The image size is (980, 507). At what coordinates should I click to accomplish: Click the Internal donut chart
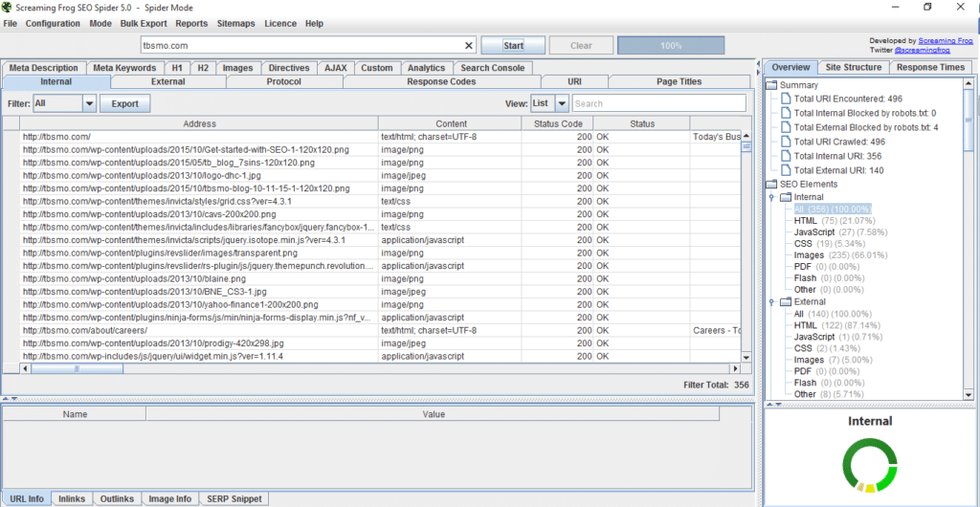(x=869, y=464)
